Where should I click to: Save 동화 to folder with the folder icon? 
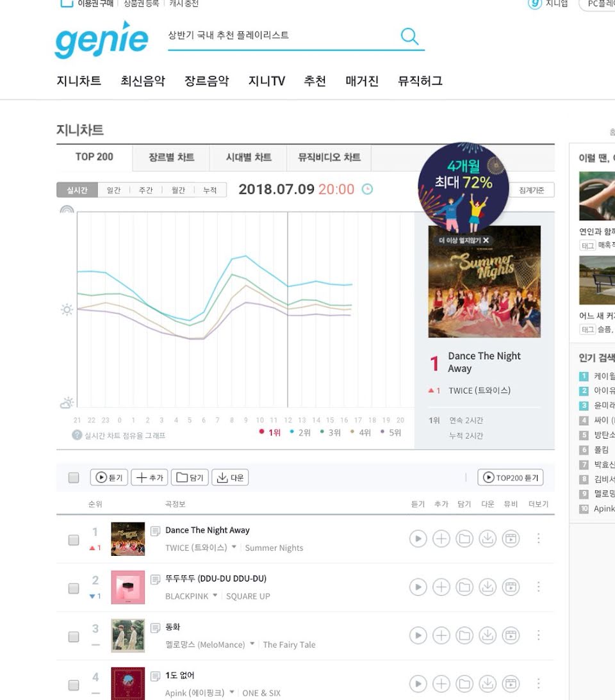click(464, 635)
